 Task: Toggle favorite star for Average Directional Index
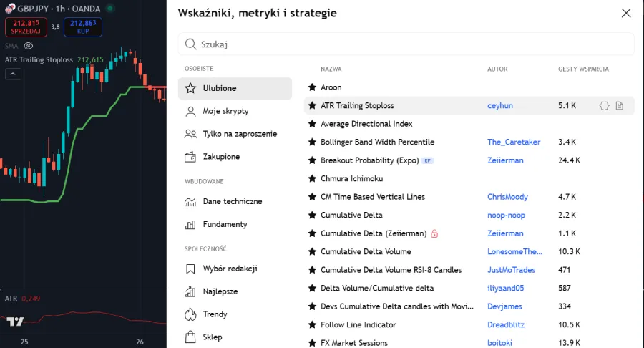312,124
